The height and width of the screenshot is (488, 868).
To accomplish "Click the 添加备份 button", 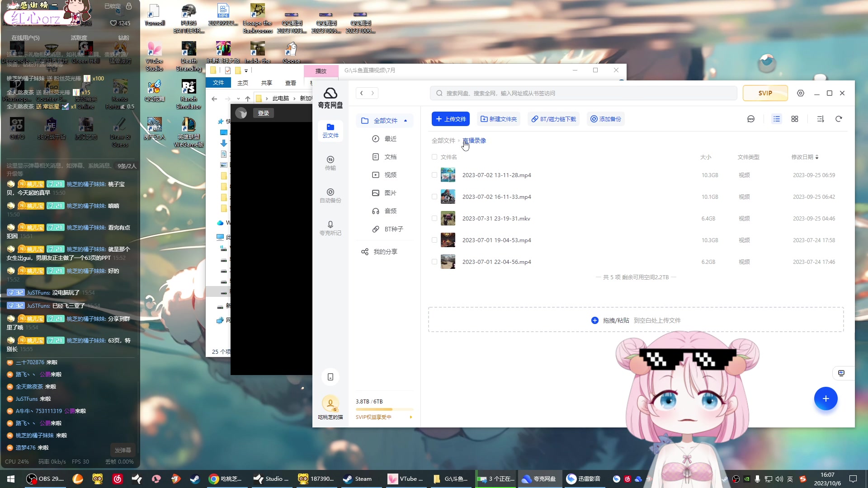I will [x=606, y=119].
